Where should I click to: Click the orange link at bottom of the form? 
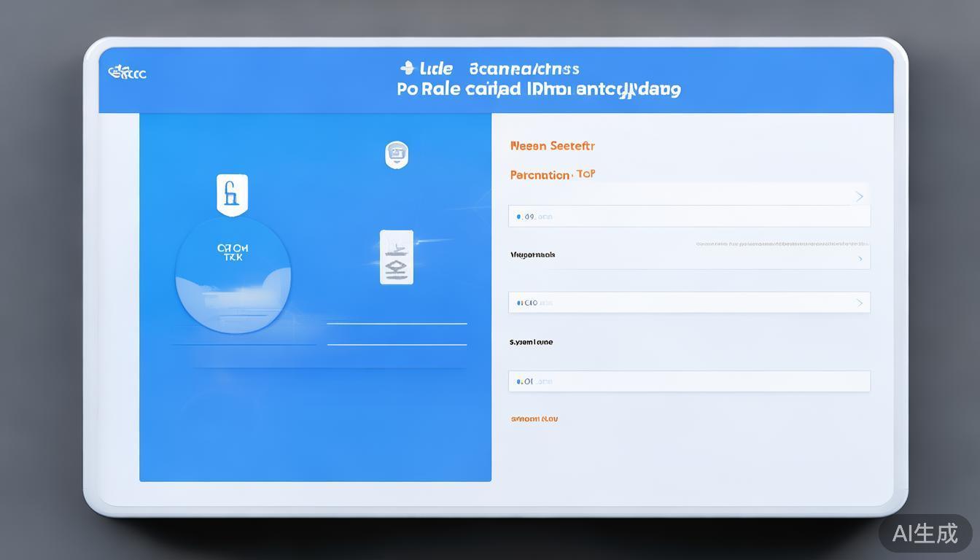(x=534, y=419)
